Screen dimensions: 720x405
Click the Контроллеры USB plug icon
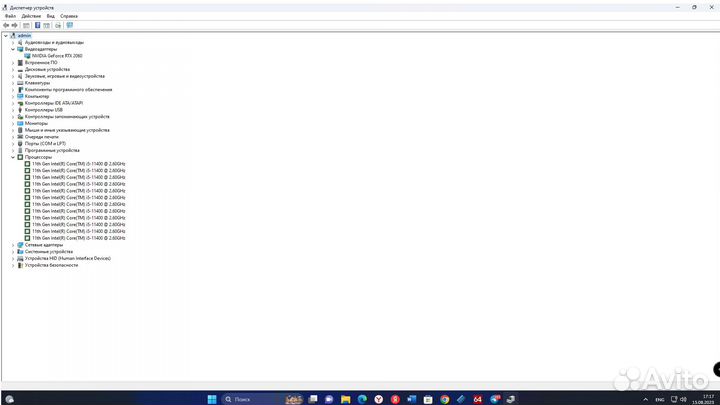[x=20, y=110]
